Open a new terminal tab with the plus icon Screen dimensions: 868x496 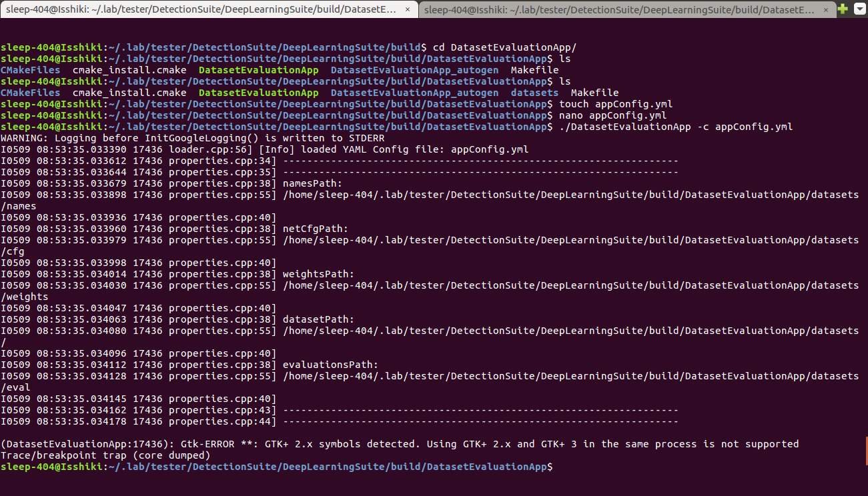click(842, 9)
